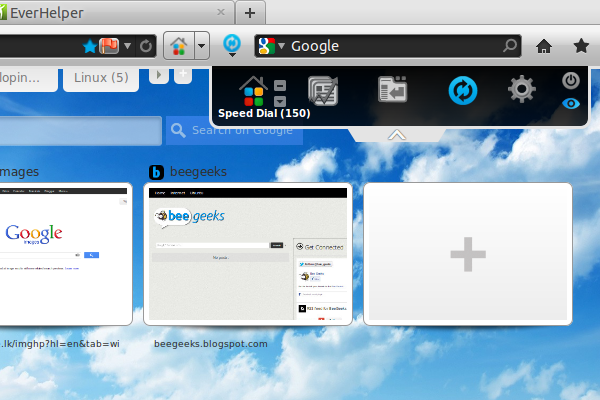This screenshot has width=600, height=400.
Task: Toggle the blue eye visibility icon
Action: point(571,103)
